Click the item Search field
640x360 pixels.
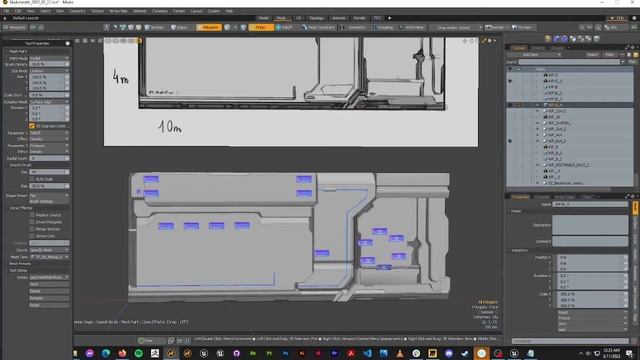pyautogui.click(x=569, y=62)
